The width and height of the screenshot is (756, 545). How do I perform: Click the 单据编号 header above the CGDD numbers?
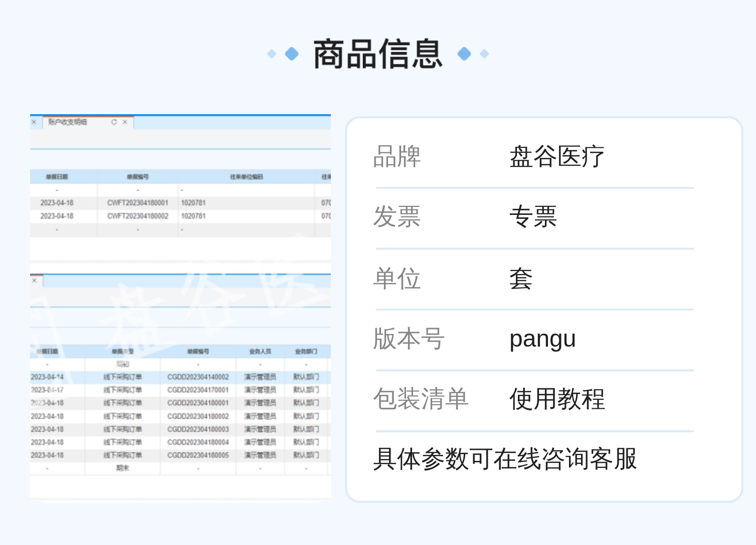click(x=198, y=352)
